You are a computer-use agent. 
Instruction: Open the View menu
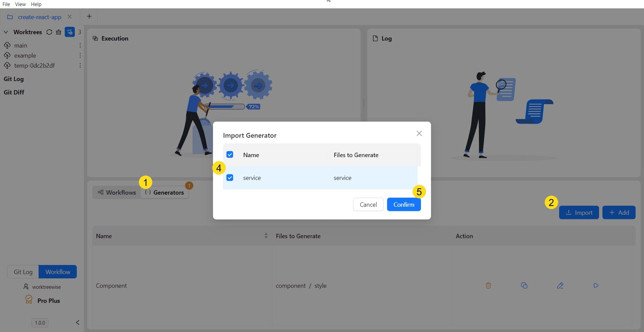[20, 4]
